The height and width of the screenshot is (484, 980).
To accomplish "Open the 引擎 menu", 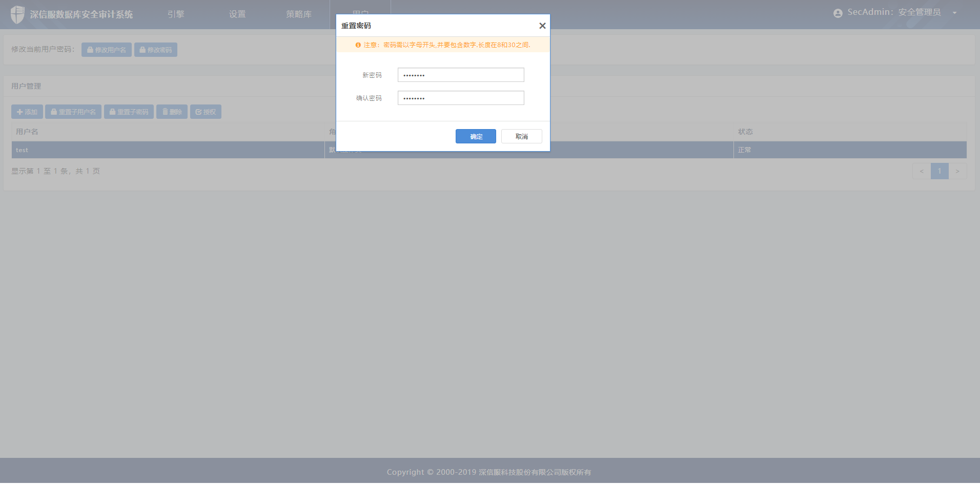I will pyautogui.click(x=176, y=14).
